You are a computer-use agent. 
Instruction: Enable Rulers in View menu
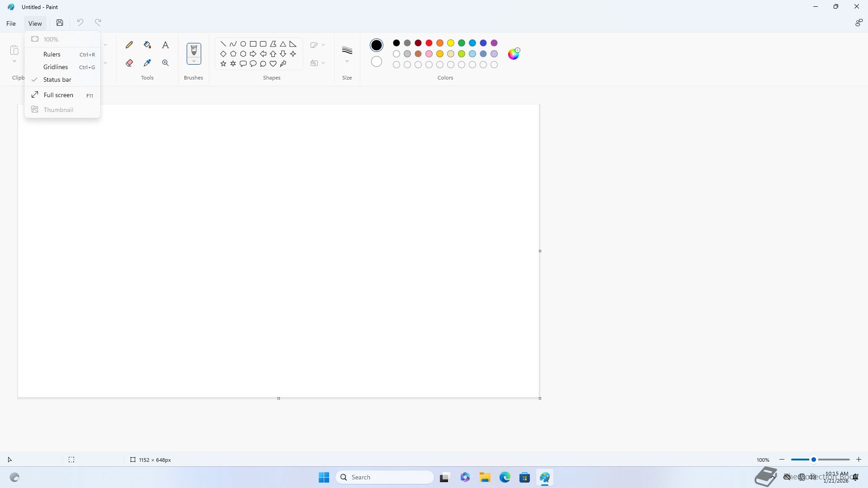[x=52, y=54]
